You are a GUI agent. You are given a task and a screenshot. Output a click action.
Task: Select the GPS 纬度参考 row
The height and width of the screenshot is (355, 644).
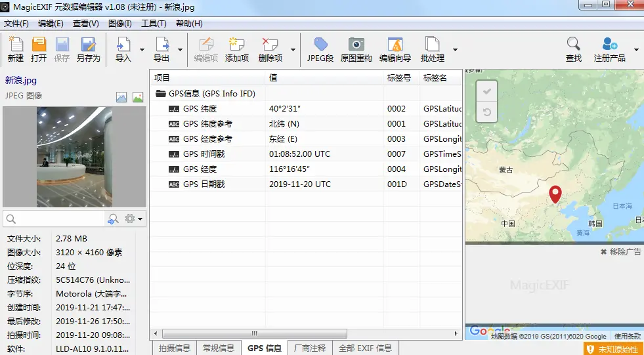[306, 123]
